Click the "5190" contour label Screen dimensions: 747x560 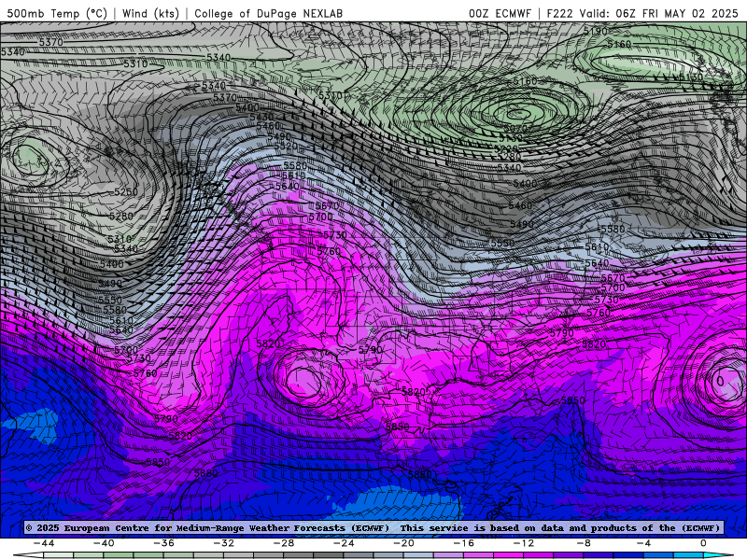pos(596,32)
